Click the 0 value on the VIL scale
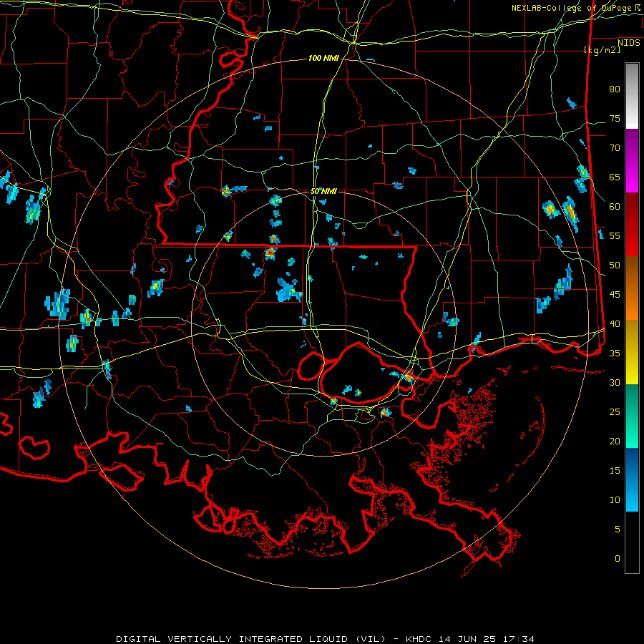The image size is (644, 644). [618, 559]
